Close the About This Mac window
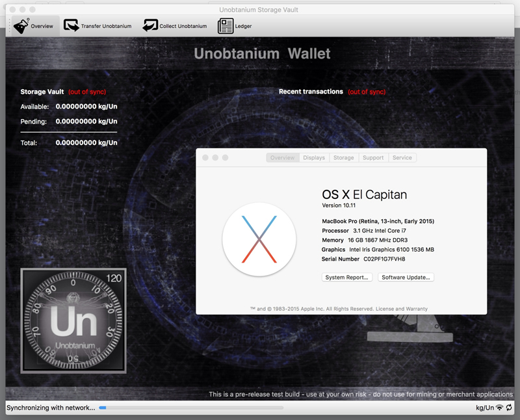The height and width of the screenshot is (420, 520). pyautogui.click(x=205, y=158)
